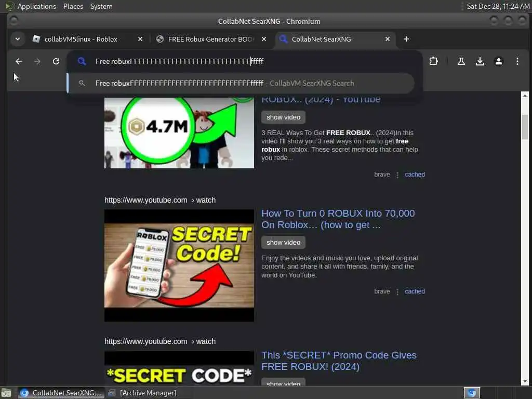
Task: Reload the current page
Action: [56, 61]
